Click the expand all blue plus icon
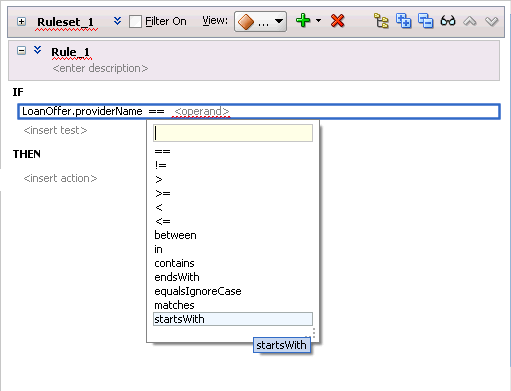Screen dimensions: 511x391 click(403, 21)
